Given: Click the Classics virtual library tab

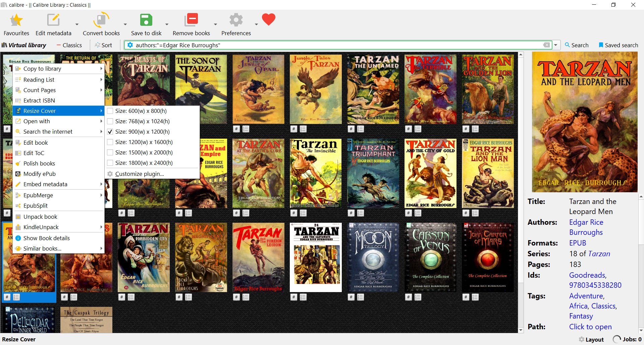Looking at the screenshot, I should tap(69, 45).
